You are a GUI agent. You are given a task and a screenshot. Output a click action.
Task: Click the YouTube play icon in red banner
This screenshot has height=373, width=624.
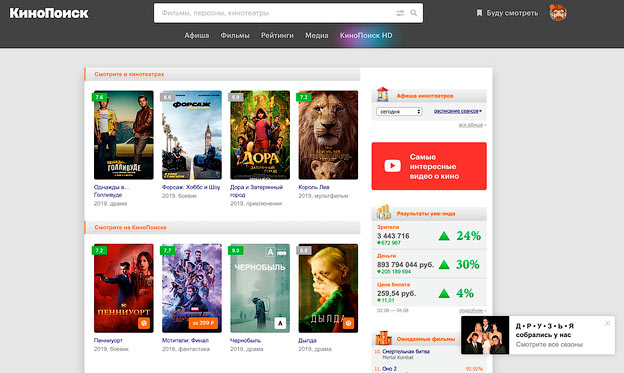392,166
